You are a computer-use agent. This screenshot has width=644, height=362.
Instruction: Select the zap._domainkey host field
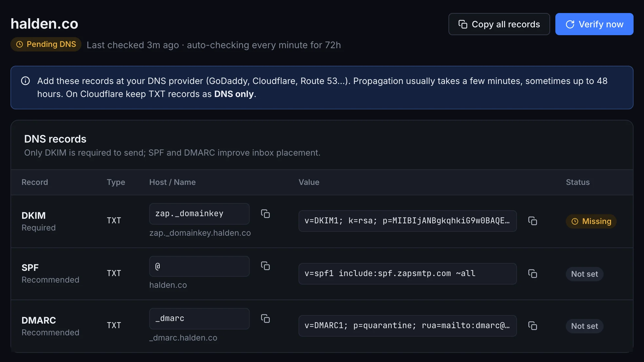click(x=199, y=214)
